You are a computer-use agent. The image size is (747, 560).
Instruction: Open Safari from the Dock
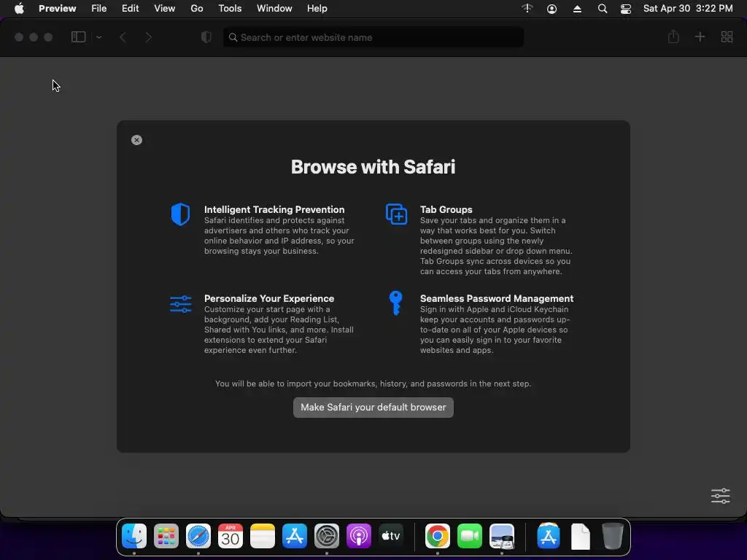click(198, 536)
